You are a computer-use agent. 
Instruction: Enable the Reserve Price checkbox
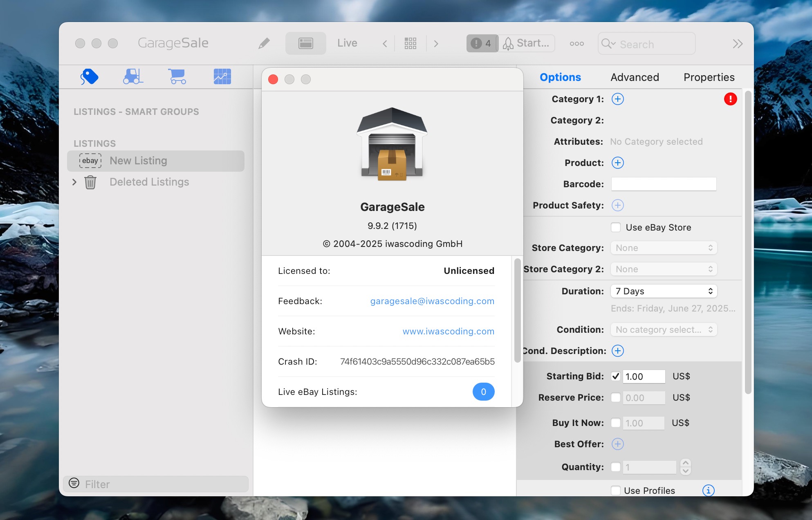click(x=616, y=397)
